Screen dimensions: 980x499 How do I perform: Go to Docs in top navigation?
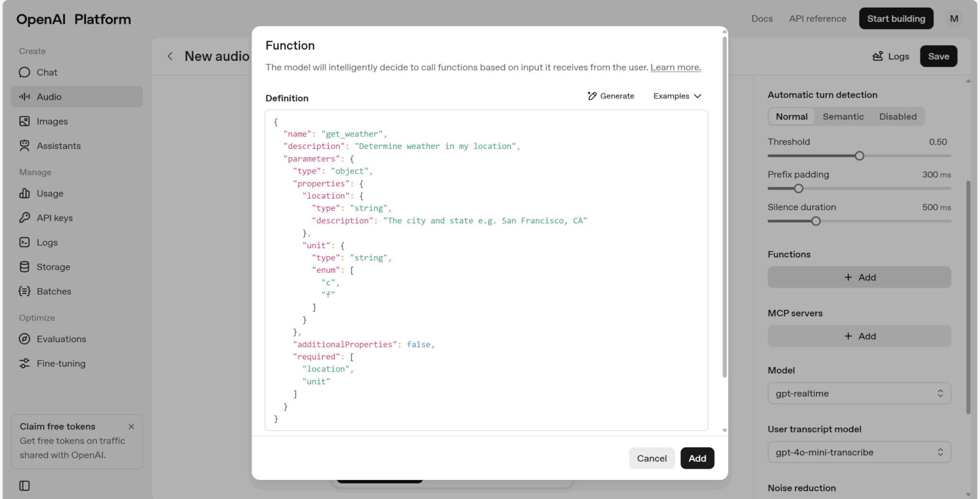[762, 19]
